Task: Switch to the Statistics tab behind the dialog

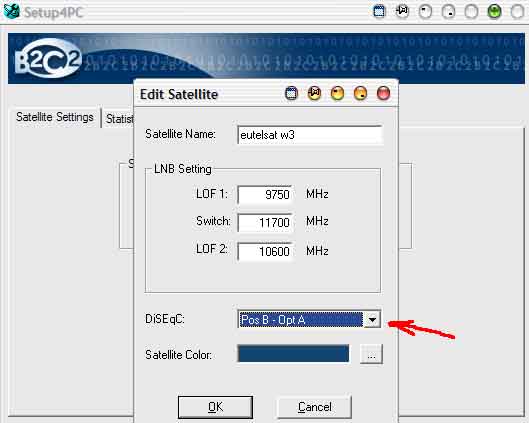Action: tap(119, 119)
